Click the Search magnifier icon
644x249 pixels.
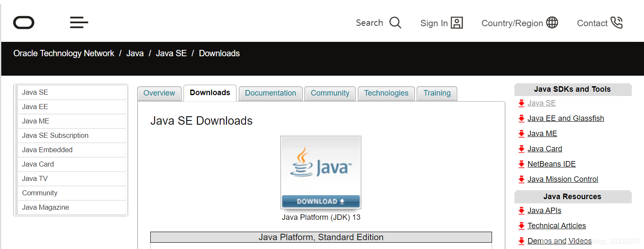point(395,23)
